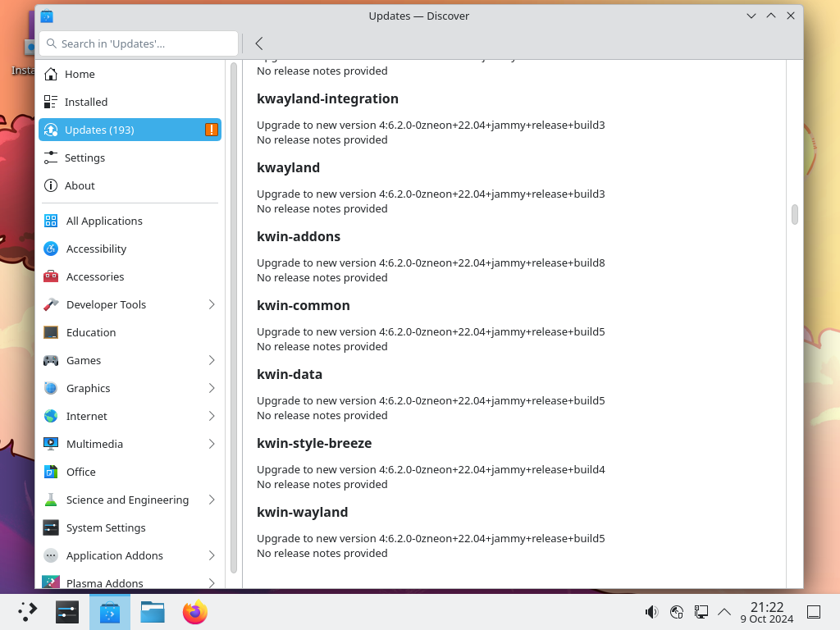Click the About info icon
840x630 pixels.
point(51,185)
